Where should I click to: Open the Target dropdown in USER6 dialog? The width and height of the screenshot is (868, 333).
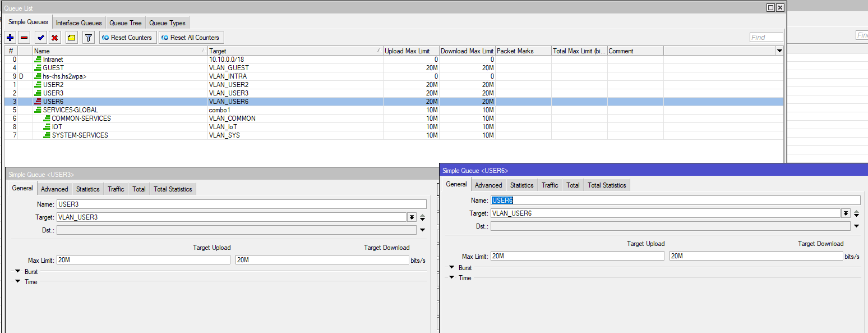[x=845, y=213]
